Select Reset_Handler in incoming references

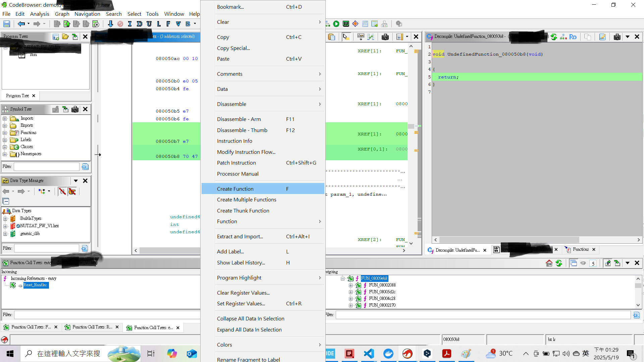(35, 285)
